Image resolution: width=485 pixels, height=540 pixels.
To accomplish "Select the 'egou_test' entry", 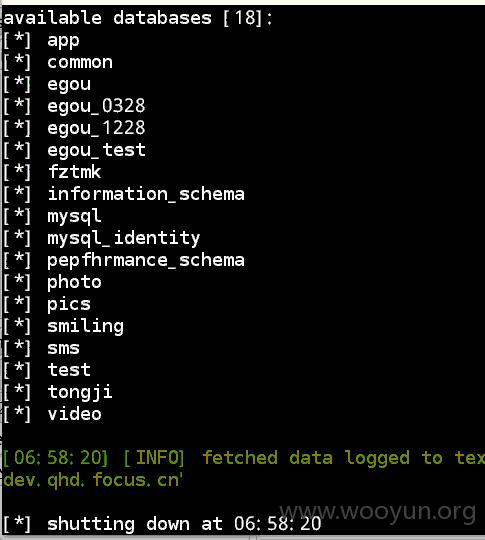I will click(96, 151).
